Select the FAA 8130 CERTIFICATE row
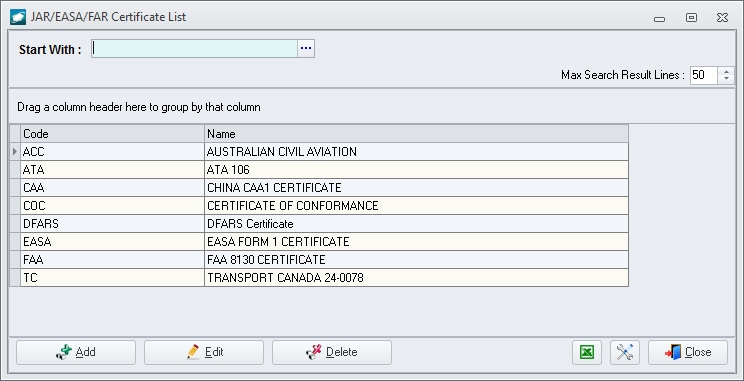The width and height of the screenshot is (744, 381). click(x=324, y=260)
